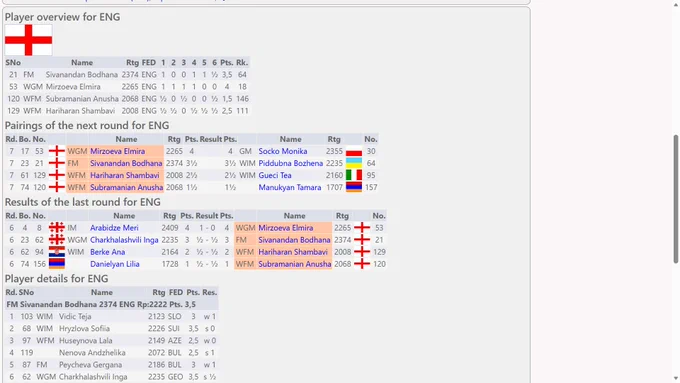Open Arabidze Meri player link
Viewport: 680px width, 383px height.
114,228
